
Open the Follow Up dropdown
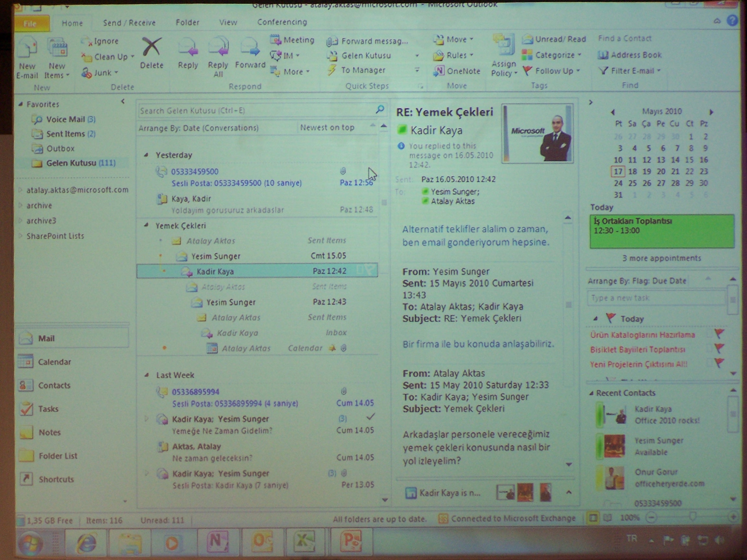click(578, 71)
